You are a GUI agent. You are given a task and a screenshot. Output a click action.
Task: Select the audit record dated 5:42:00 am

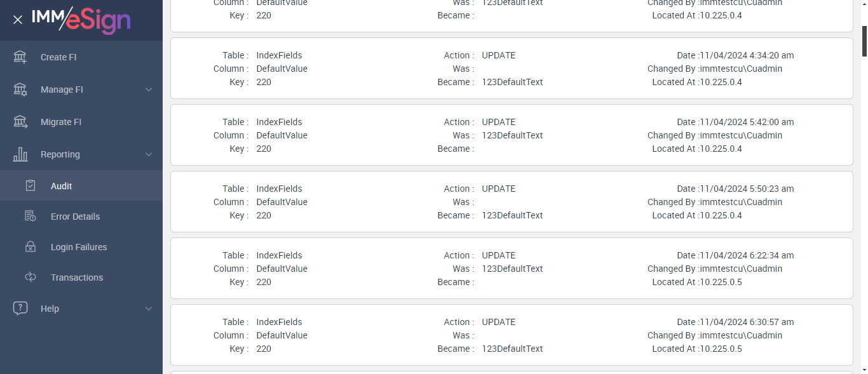click(512, 135)
